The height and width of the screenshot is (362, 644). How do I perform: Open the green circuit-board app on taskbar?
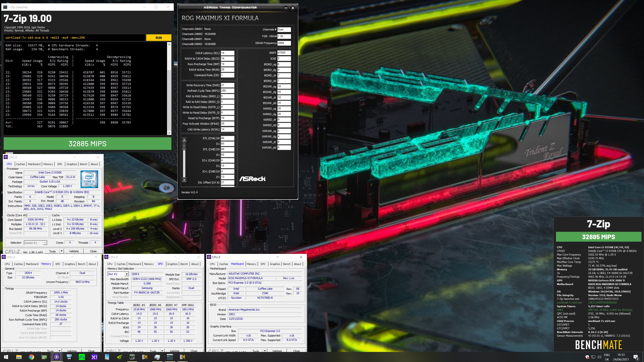44,357
